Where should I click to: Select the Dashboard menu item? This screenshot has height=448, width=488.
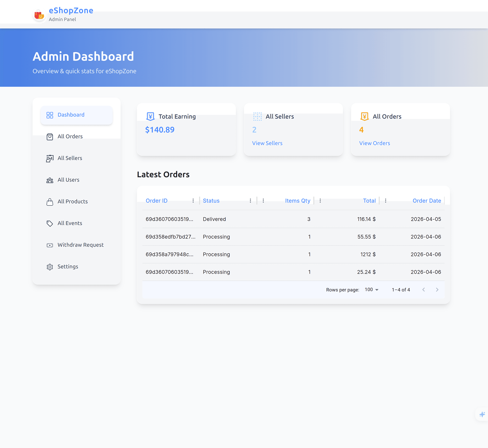click(71, 115)
